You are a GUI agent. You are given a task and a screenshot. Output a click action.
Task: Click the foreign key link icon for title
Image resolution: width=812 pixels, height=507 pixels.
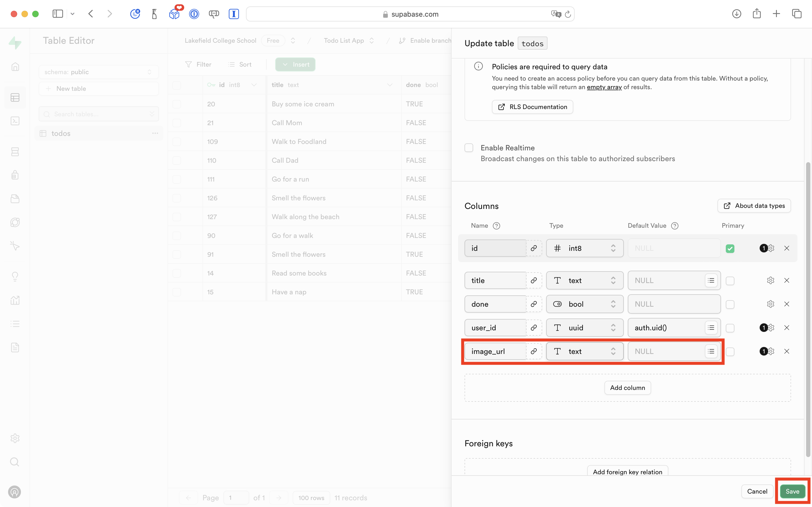534,280
